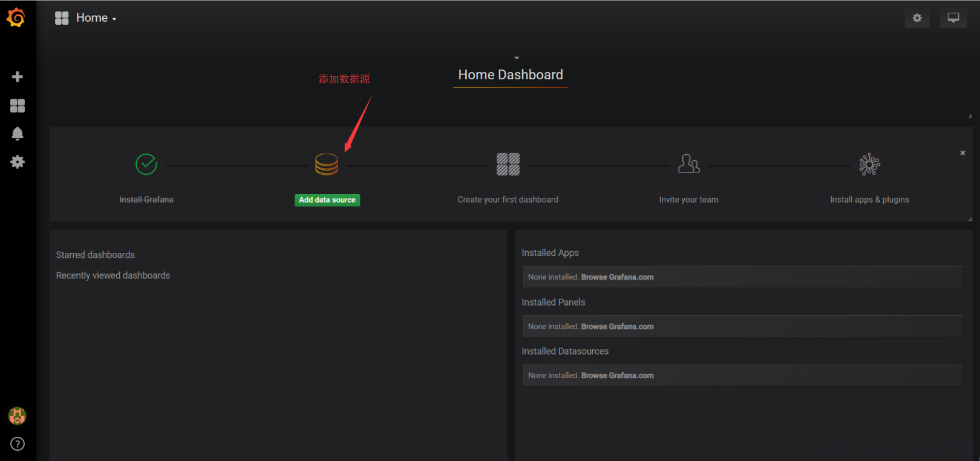Browse Grafana.com under Installed Datasources

point(618,376)
